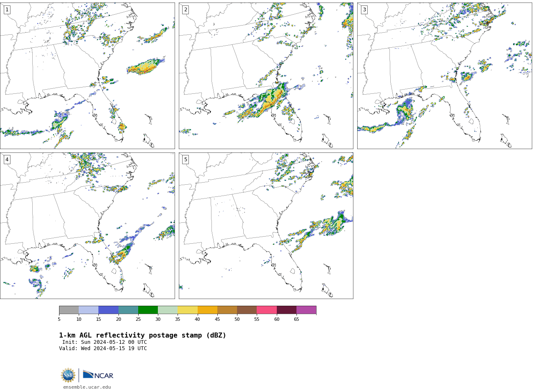The image size is (536, 392).
Task: Open ensemble member 4 reflectivity map
Action: [x=88, y=226]
